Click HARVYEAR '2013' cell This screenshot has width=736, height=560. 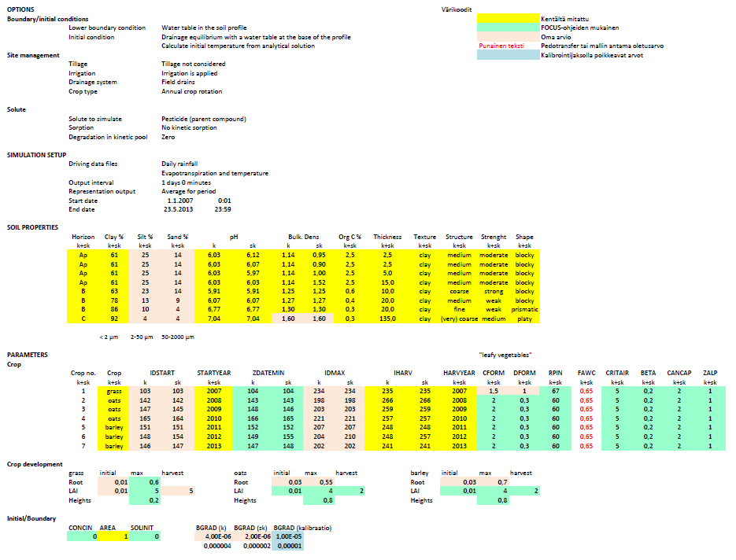(x=459, y=446)
